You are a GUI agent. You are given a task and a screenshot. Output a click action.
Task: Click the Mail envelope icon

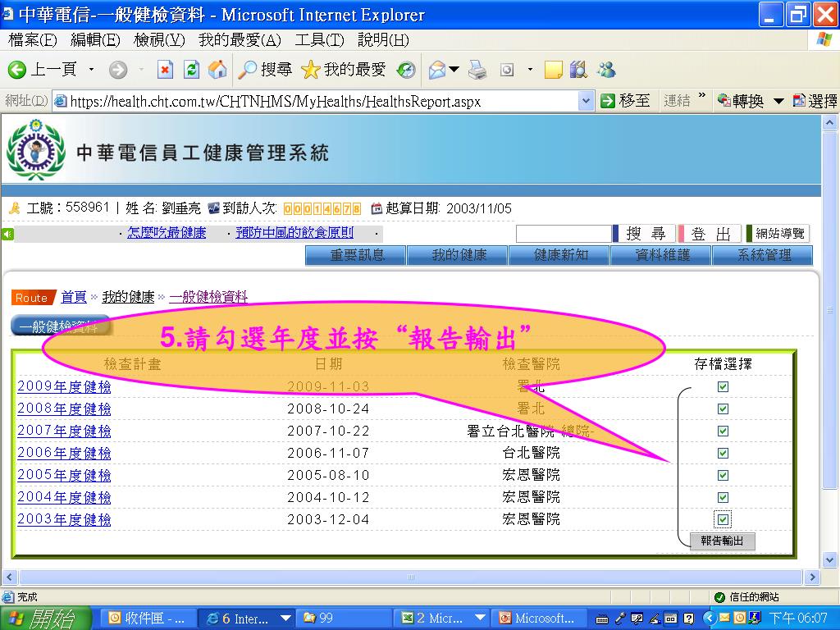pyautogui.click(x=437, y=70)
